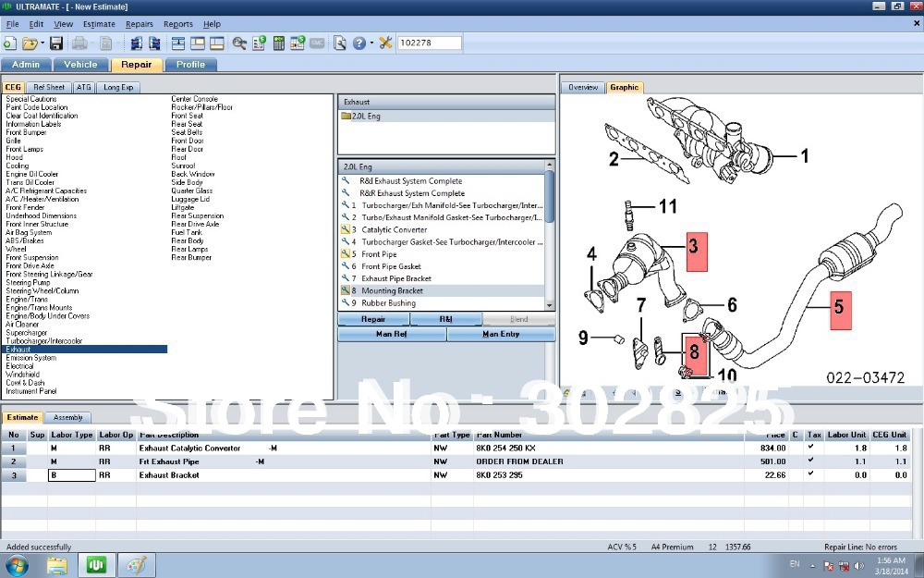Click the Man Ref button

pos(392,334)
